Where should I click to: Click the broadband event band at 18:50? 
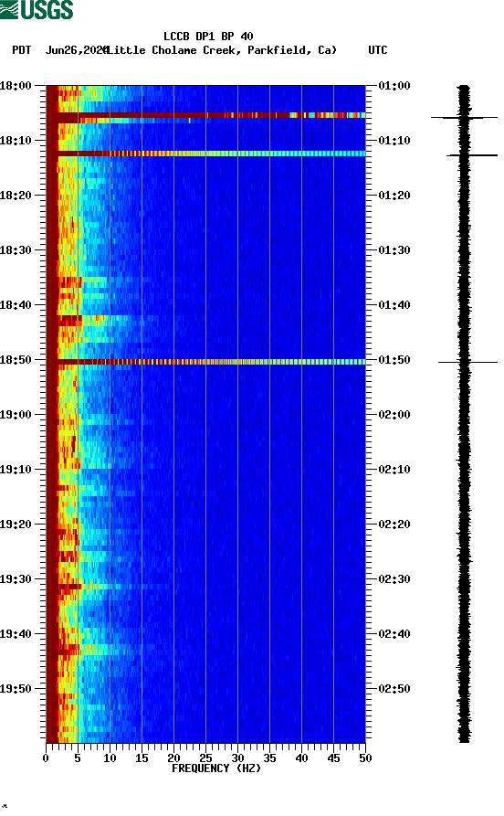206,362
